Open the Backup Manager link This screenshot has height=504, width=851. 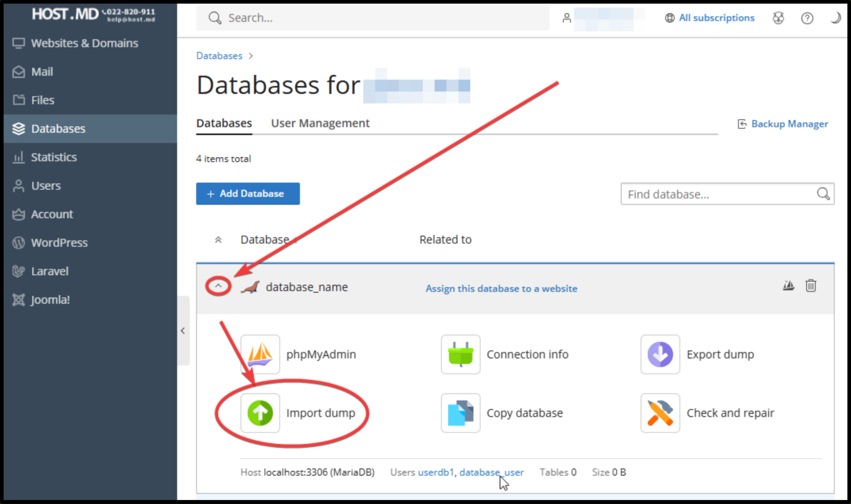pos(783,124)
